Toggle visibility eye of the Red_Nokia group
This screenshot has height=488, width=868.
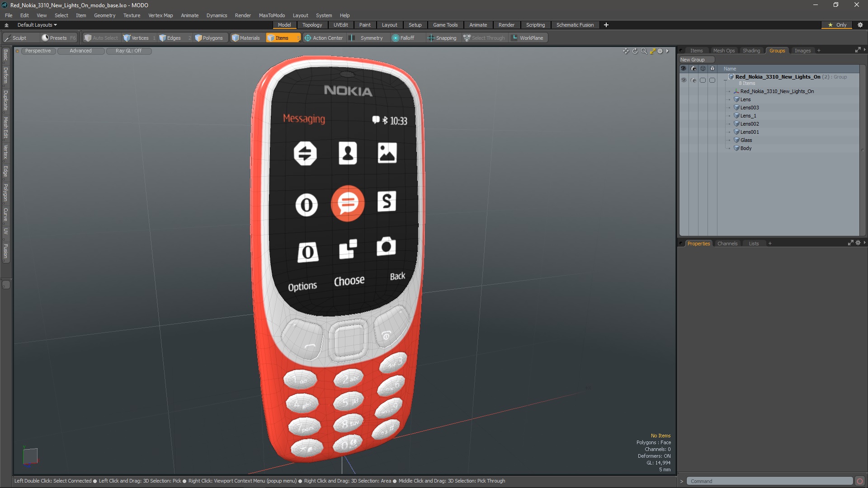coord(684,80)
